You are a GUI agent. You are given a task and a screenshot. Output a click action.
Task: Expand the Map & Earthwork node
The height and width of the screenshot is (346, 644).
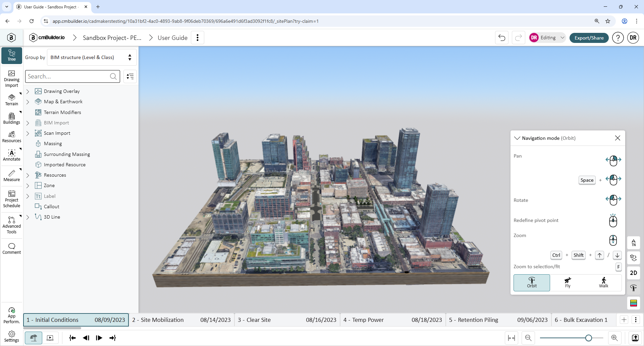28,102
